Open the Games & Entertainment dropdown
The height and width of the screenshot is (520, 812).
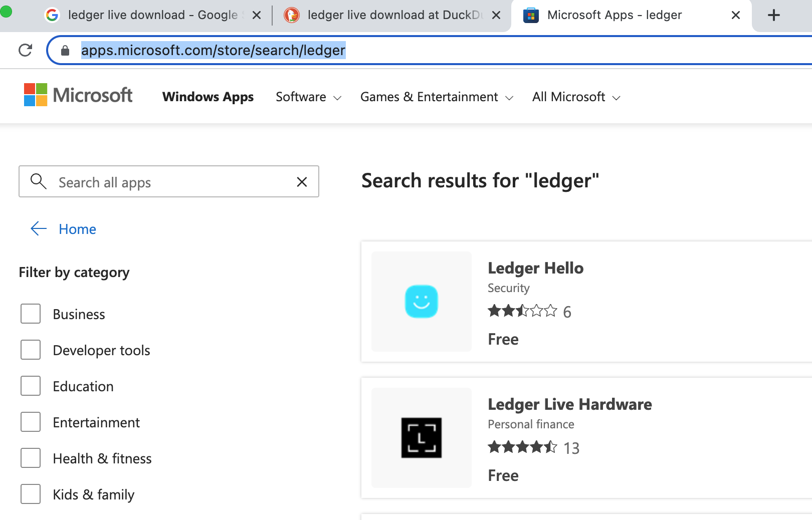click(x=436, y=97)
